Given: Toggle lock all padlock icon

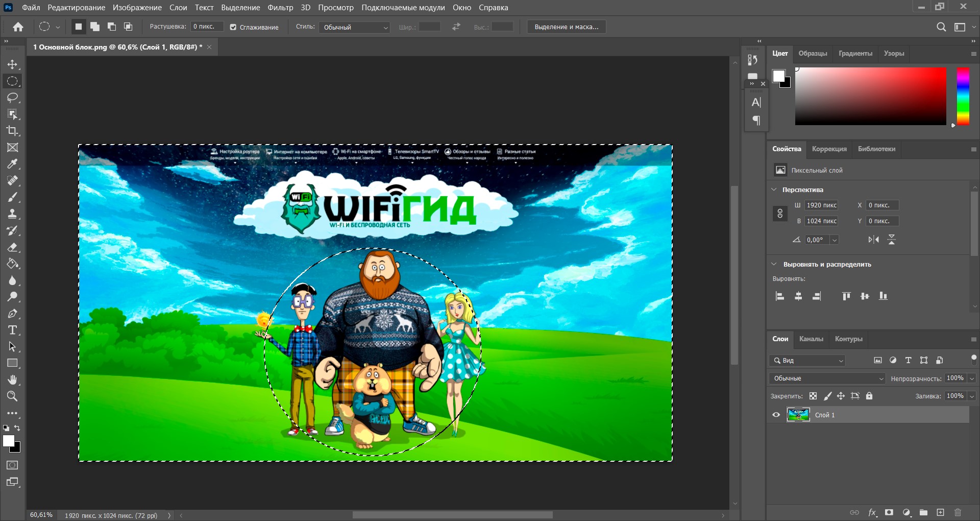Looking at the screenshot, I should [869, 396].
